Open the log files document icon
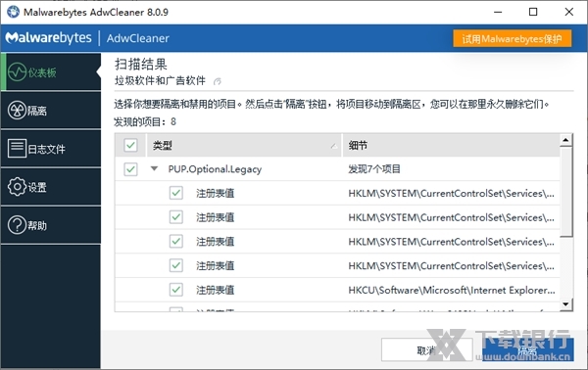This screenshot has width=588, height=370. coord(17,149)
